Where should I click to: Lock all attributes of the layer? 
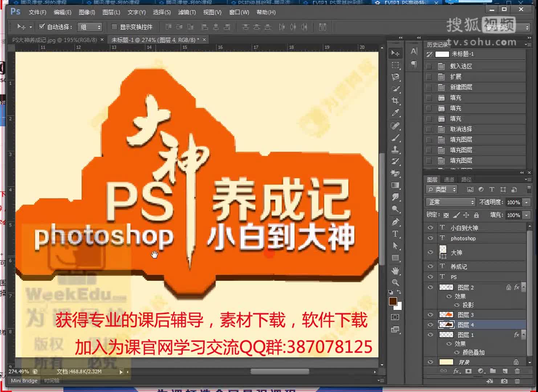tap(476, 215)
